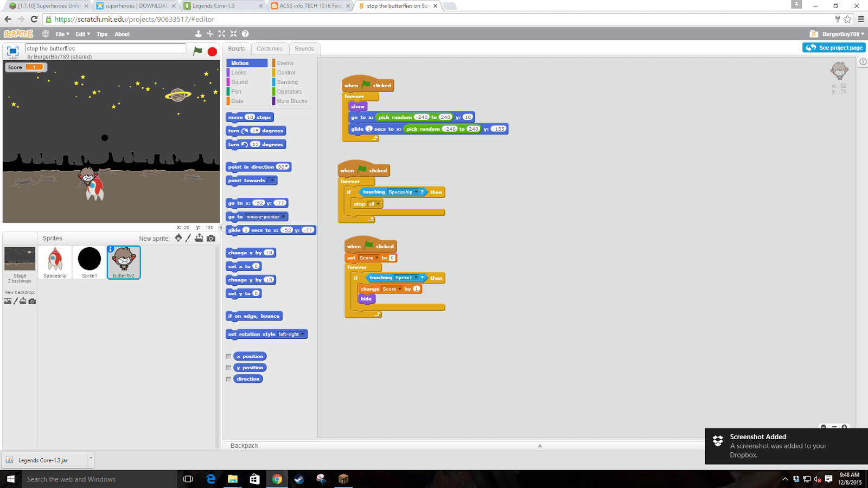Viewport: 868px width, 488px height.
Task: Create a new sprite from camera
Action: (211, 237)
